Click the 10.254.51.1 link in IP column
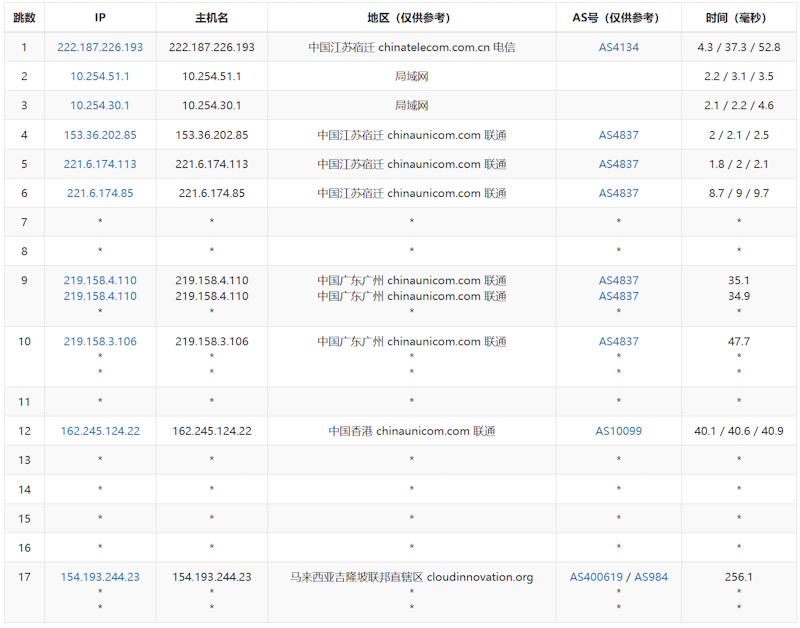 click(100, 76)
